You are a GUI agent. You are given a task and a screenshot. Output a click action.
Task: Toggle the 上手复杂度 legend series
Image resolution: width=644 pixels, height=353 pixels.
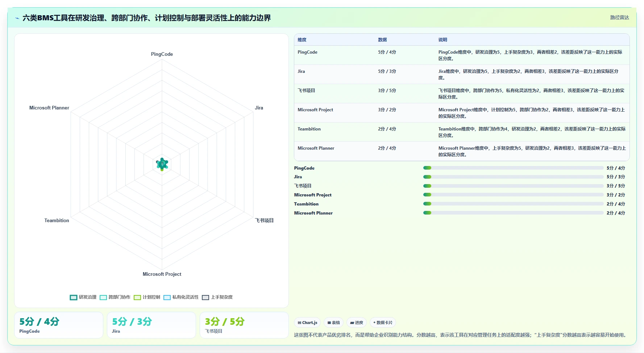217,297
